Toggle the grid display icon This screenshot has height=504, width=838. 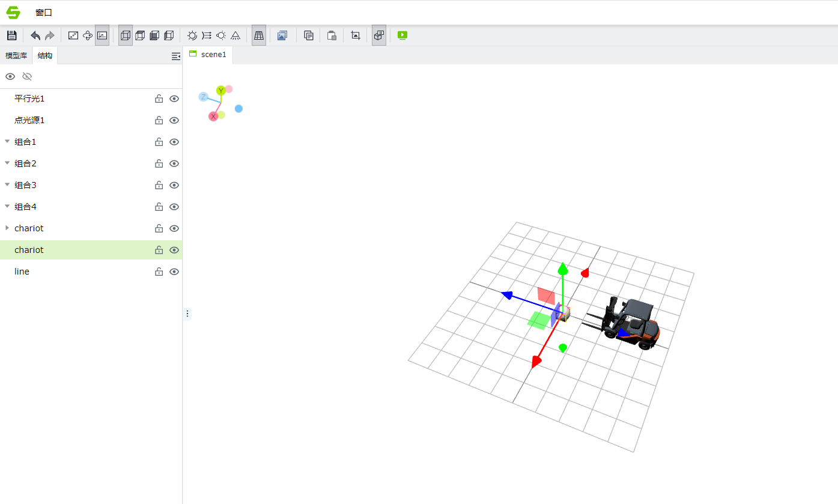(259, 35)
